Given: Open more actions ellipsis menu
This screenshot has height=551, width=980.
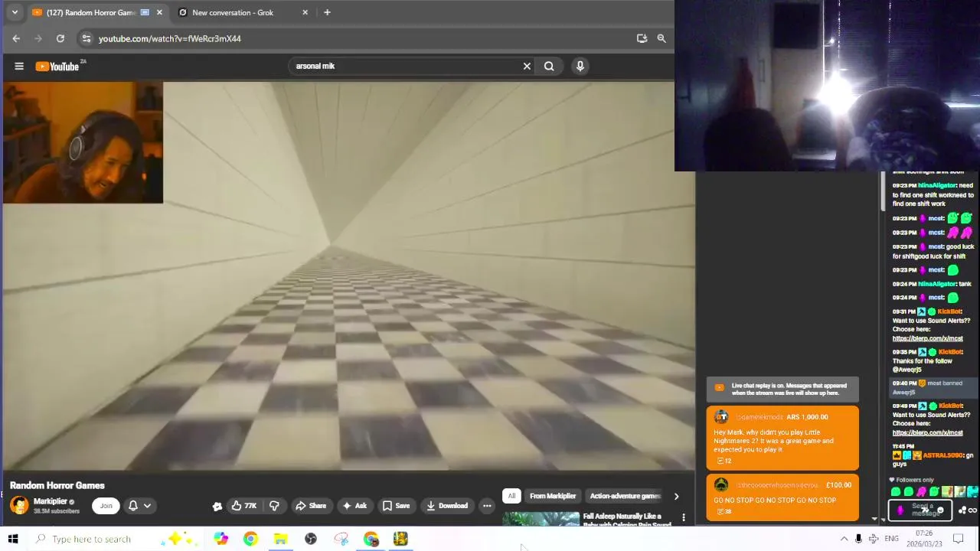Looking at the screenshot, I should click(x=487, y=505).
